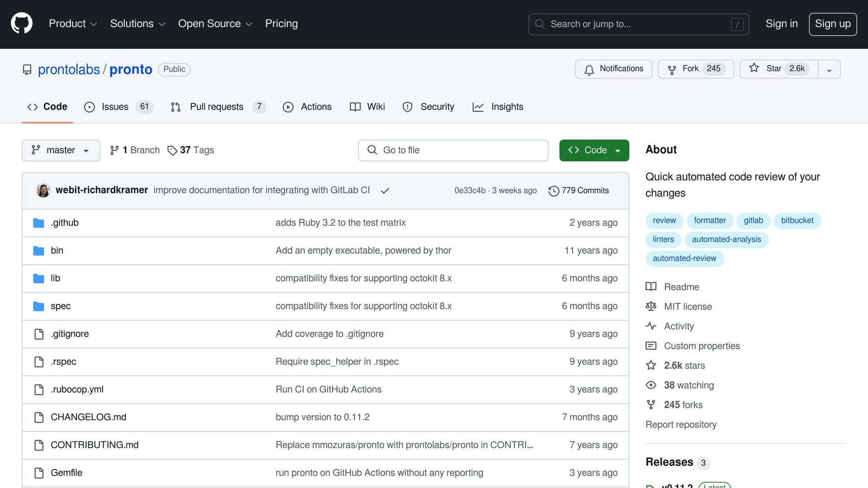Focus the Go to file field

(453, 150)
